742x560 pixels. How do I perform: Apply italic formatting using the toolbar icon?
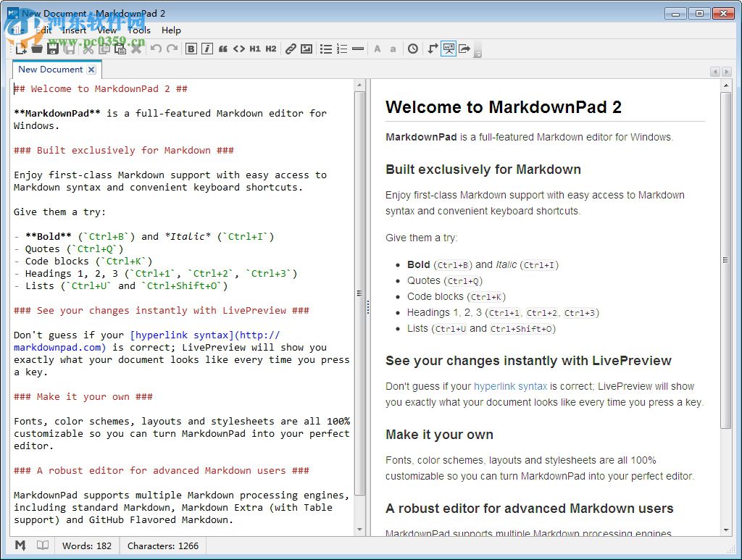[x=207, y=49]
